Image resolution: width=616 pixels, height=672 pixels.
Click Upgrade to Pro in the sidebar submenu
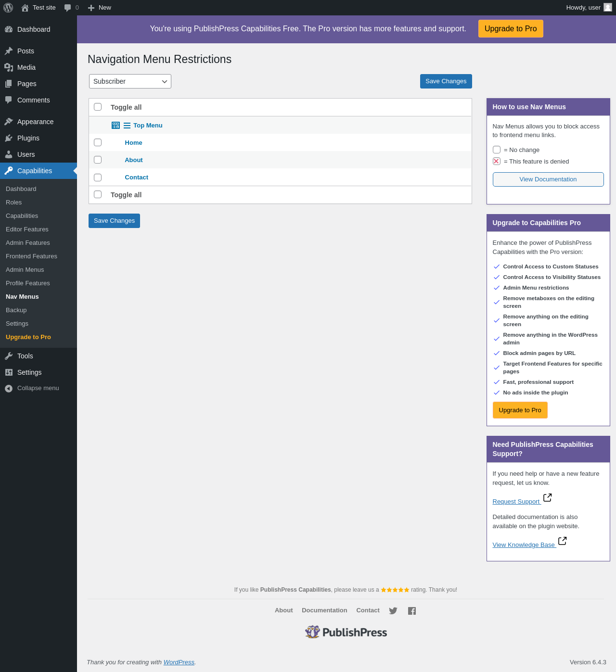[28, 337]
